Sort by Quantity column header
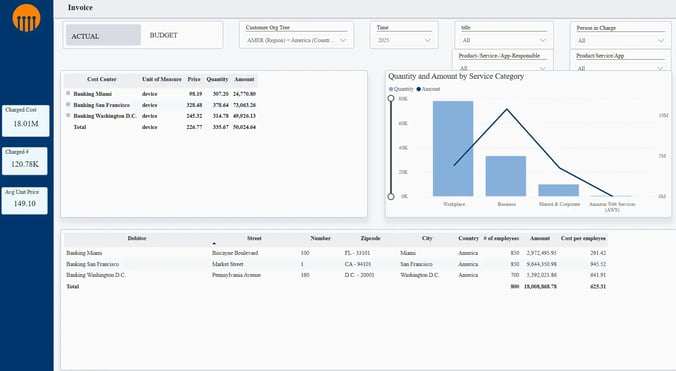 point(217,79)
